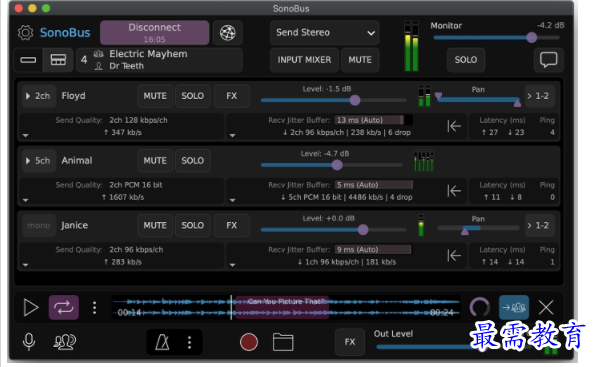Switch to detailed peer view icon
594x367 pixels.
[x=58, y=60]
